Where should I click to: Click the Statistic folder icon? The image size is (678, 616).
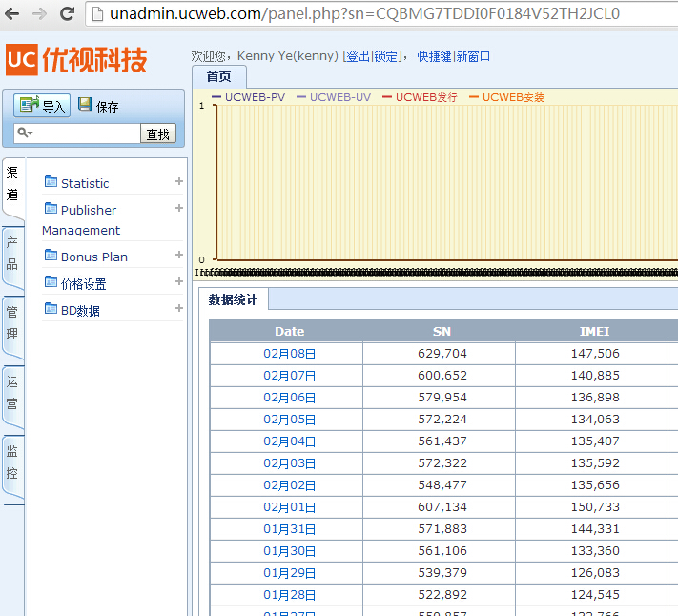click(51, 181)
